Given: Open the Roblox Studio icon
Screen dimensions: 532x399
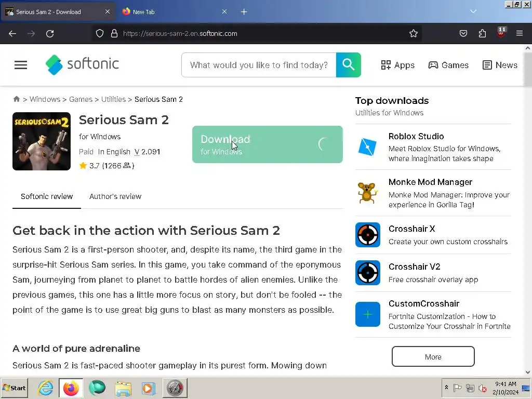Looking at the screenshot, I should click(x=367, y=147).
